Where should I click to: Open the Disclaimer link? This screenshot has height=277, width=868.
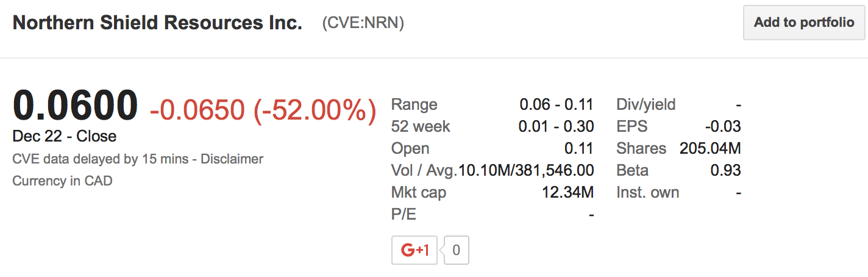point(232,159)
